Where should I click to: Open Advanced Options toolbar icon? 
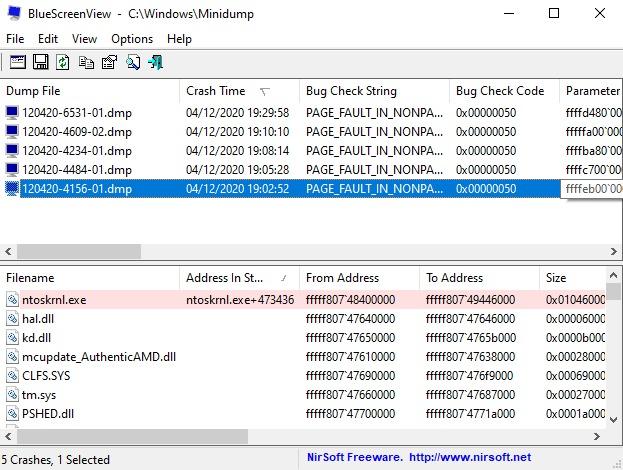point(18,62)
